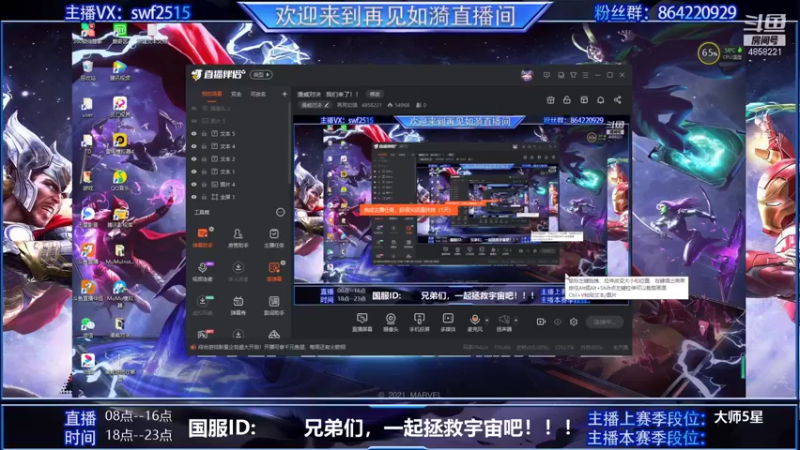Add a 多媒体 media source
800x450 pixels.
pyautogui.click(x=447, y=322)
